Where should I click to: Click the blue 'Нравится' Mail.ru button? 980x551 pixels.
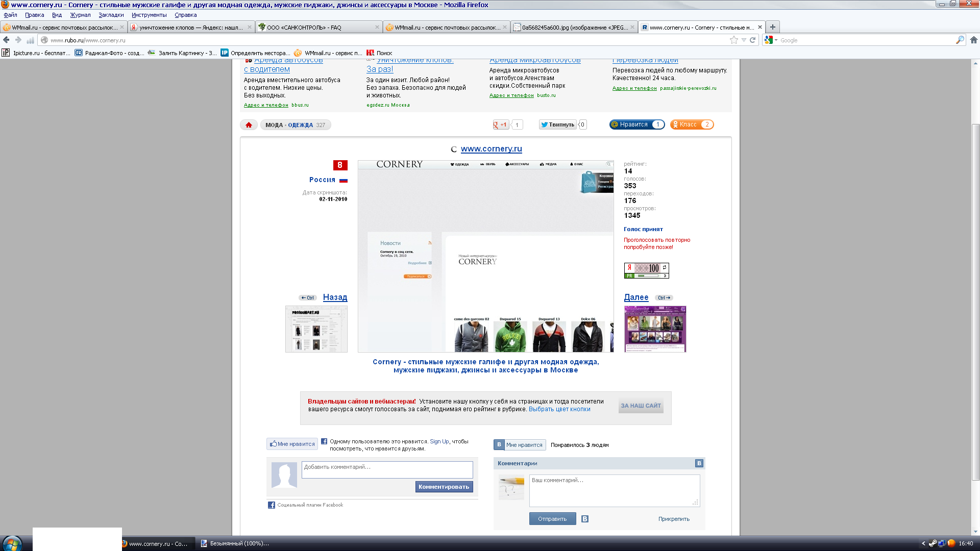click(637, 124)
